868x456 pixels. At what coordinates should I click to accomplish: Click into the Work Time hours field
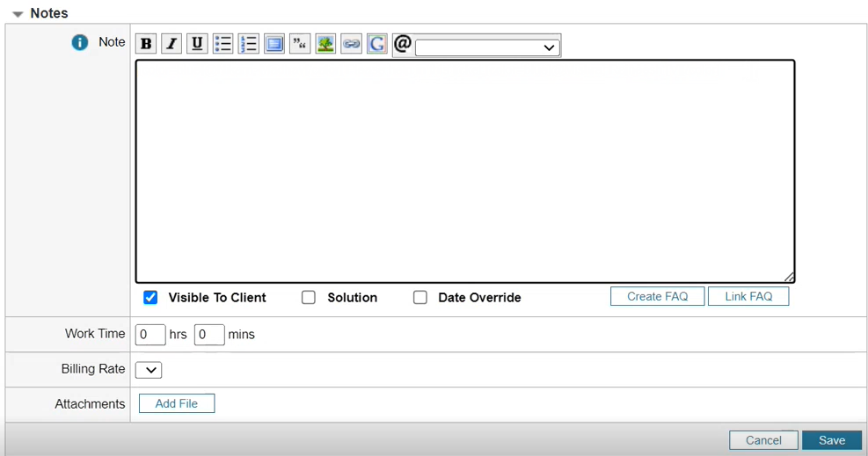pos(150,335)
